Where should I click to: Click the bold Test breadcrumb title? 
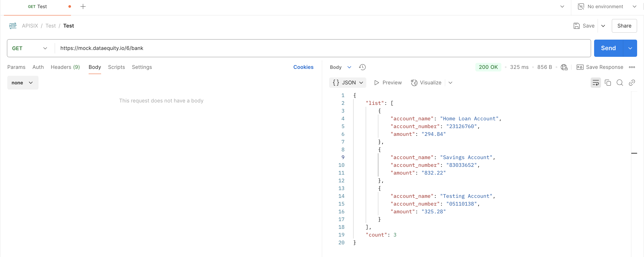click(x=68, y=26)
